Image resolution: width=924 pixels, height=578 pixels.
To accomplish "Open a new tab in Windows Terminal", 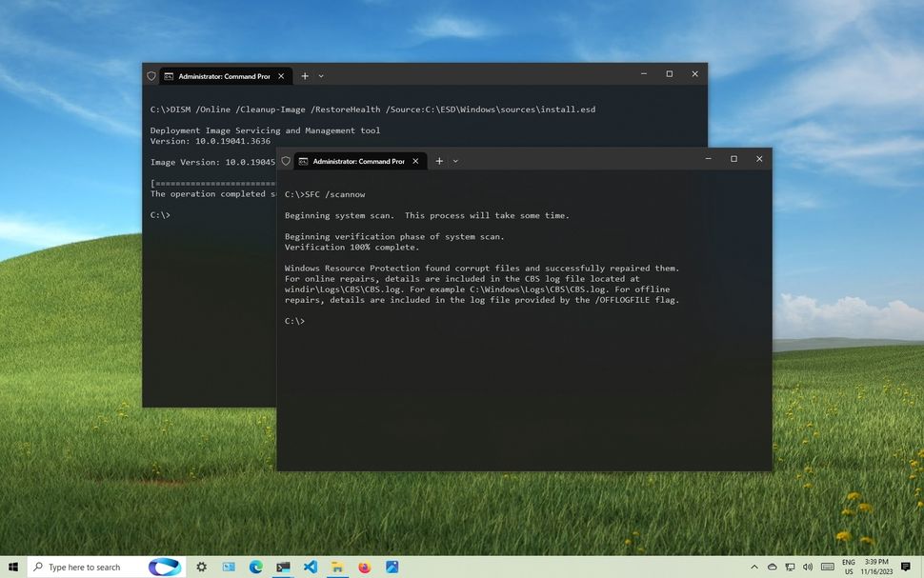I will pos(439,161).
